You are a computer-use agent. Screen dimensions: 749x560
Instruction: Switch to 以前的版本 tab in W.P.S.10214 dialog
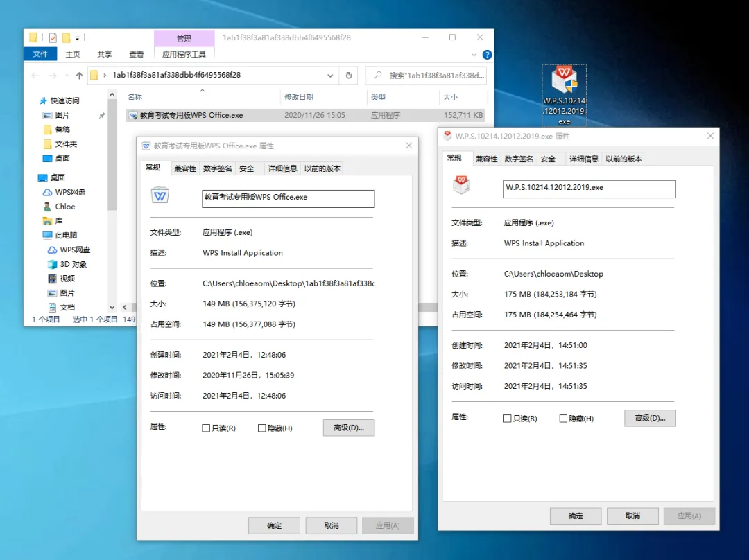pos(623,159)
